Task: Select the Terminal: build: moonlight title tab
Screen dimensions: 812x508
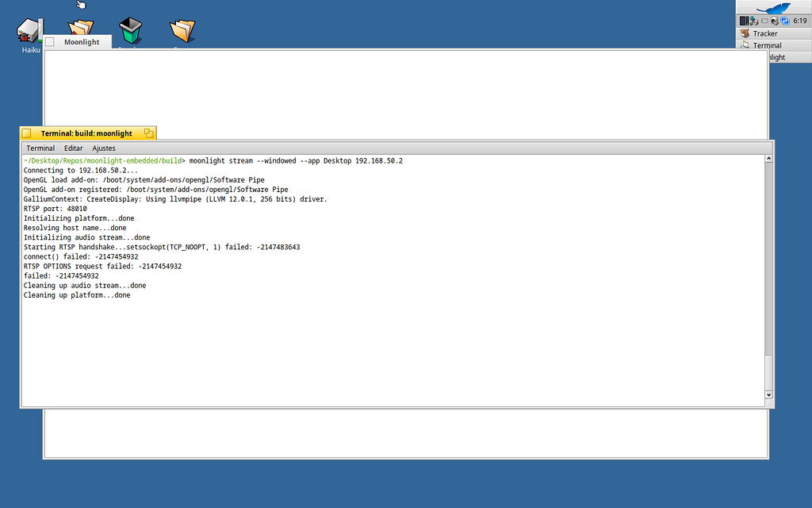Action: coord(86,133)
